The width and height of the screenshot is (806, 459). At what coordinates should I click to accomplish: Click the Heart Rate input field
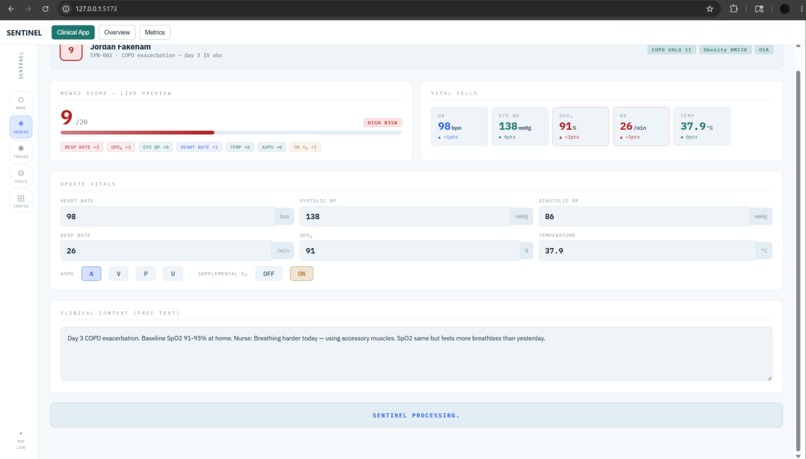168,216
